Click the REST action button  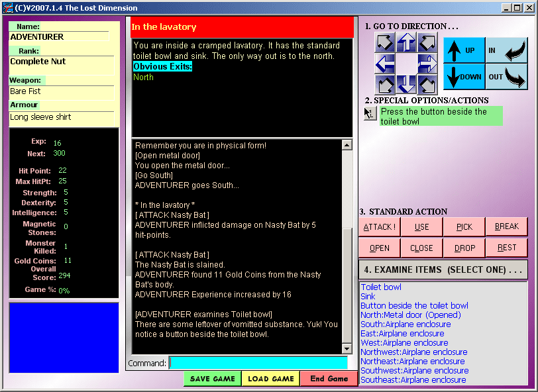point(506,248)
